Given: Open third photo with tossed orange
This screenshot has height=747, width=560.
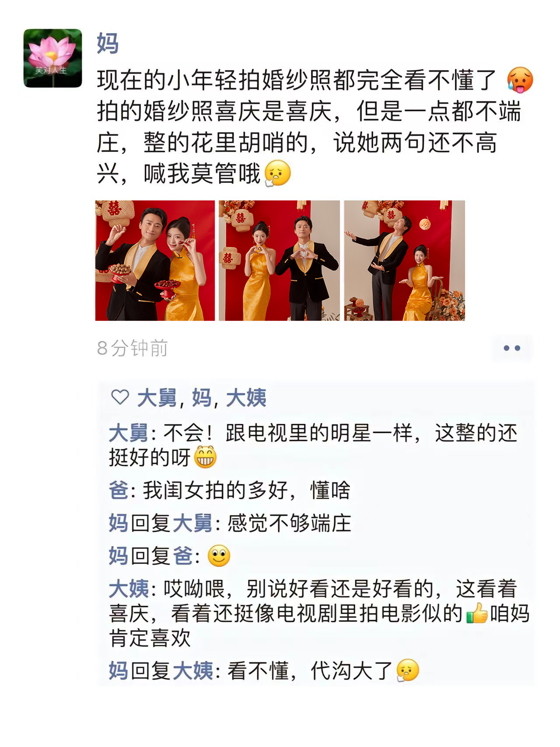Looking at the screenshot, I should 404,260.
